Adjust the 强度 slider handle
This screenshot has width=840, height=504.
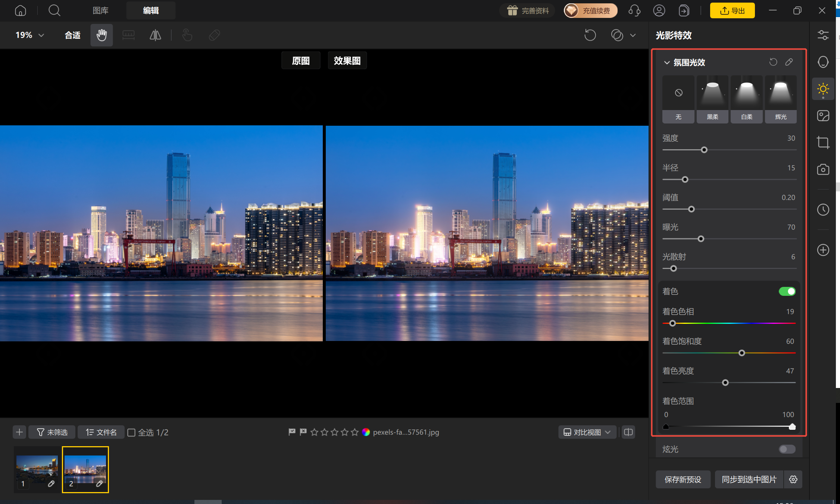704,150
